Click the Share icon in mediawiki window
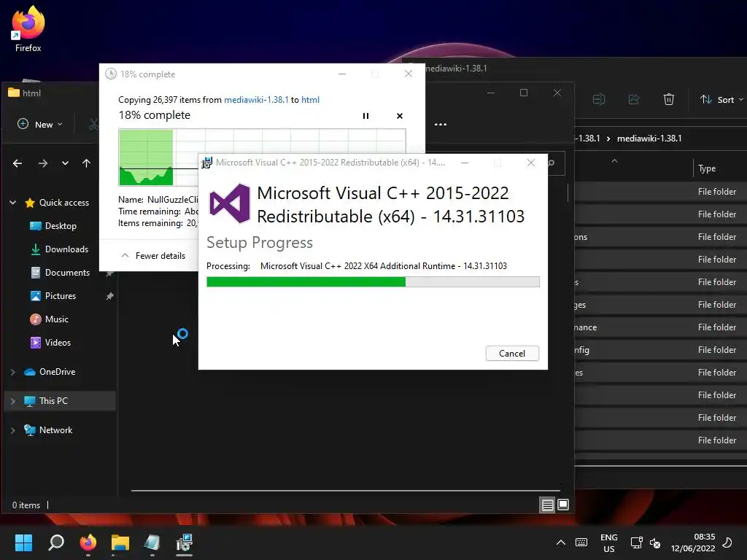This screenshot has width=747, height=560. point(634,99)
